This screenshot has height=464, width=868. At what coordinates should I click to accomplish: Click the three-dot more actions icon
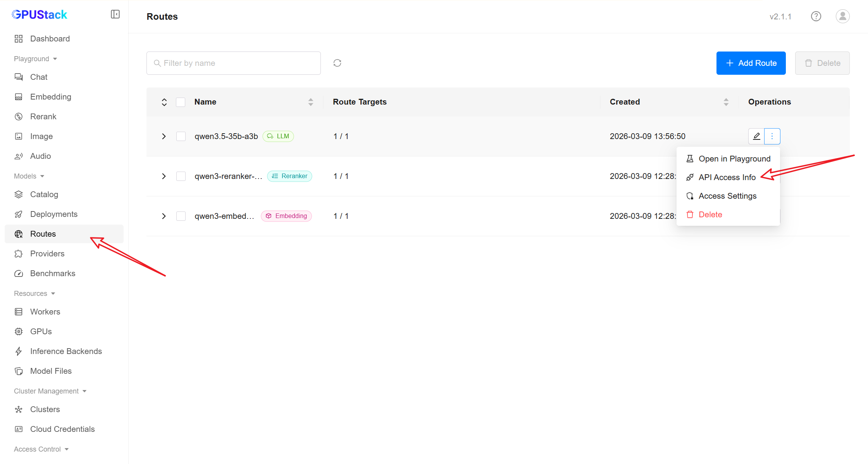[x=772, y=136]
